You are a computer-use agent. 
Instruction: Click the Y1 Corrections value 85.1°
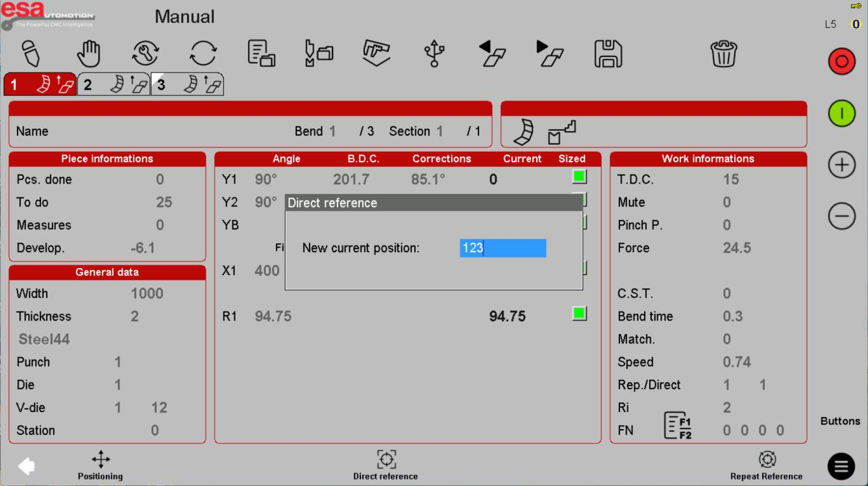tap(428, 180)
